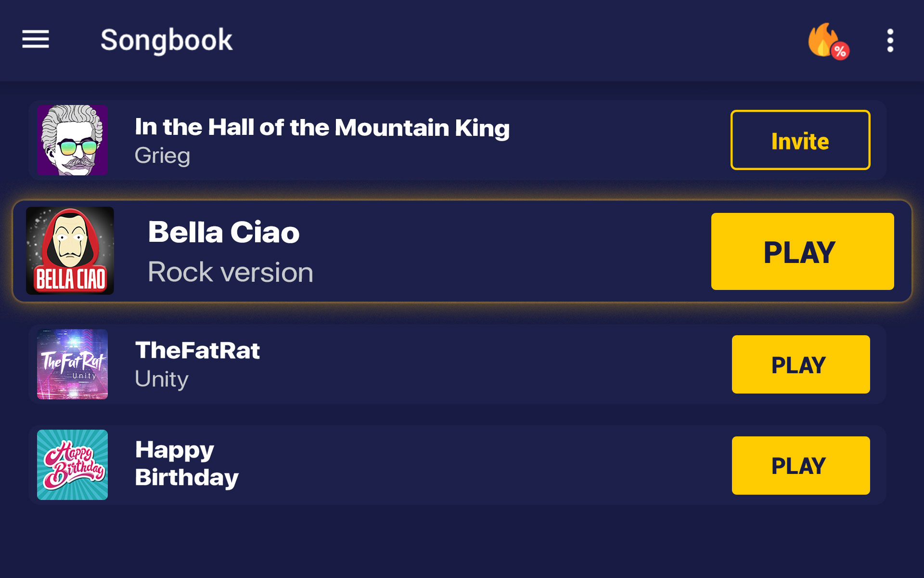924x578 pixels.
Task: Tap the Happy Birthday cover thumbnail
Action: pyautogui.click(x=72, y=465)
